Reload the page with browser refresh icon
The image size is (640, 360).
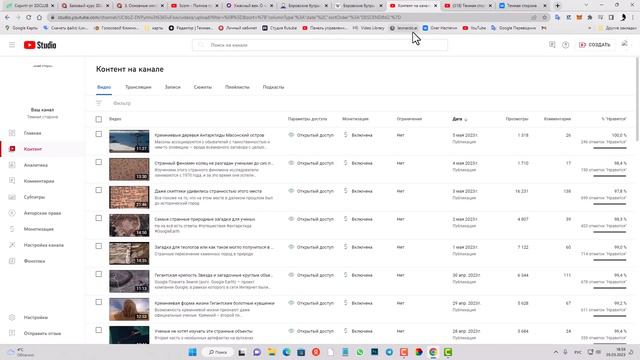click(29, 18)
